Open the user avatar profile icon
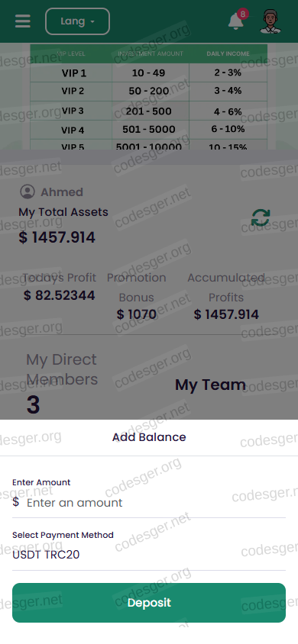Viewport: 298px width, 644px height. pos(270,21)
